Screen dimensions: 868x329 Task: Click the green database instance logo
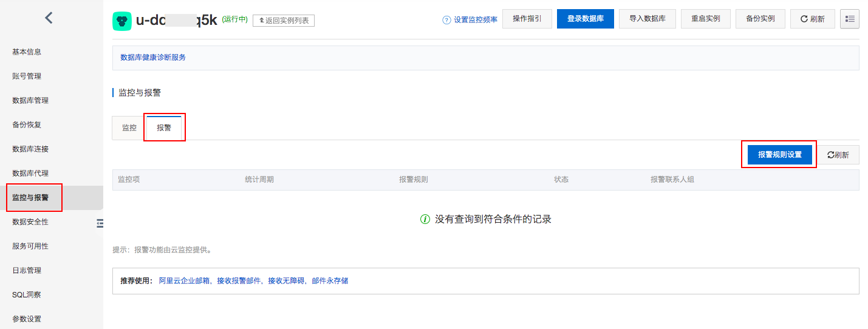point(122,21)
